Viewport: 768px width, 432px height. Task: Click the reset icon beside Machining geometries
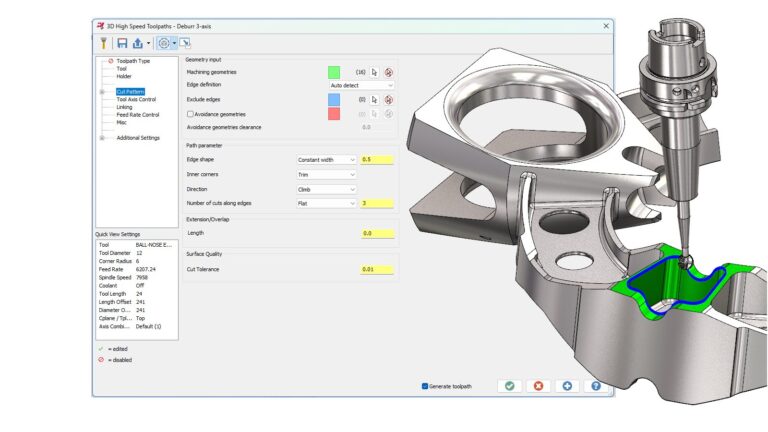click(388, 72)
